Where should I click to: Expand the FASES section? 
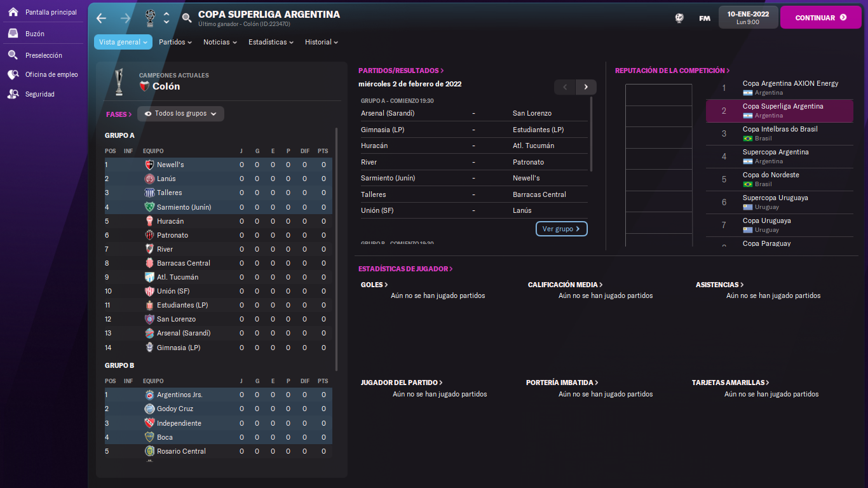point(119,114)
